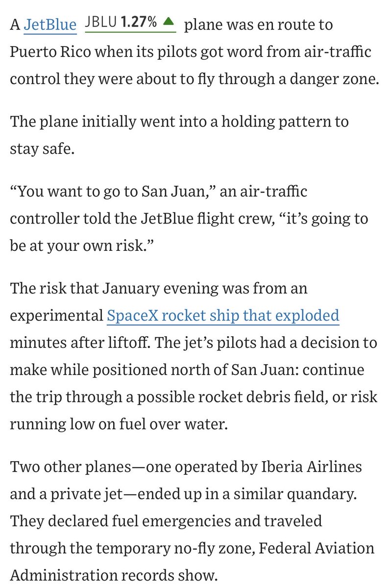
Task: Click the words "The risk that January evening"
Action: pos(118,288)
